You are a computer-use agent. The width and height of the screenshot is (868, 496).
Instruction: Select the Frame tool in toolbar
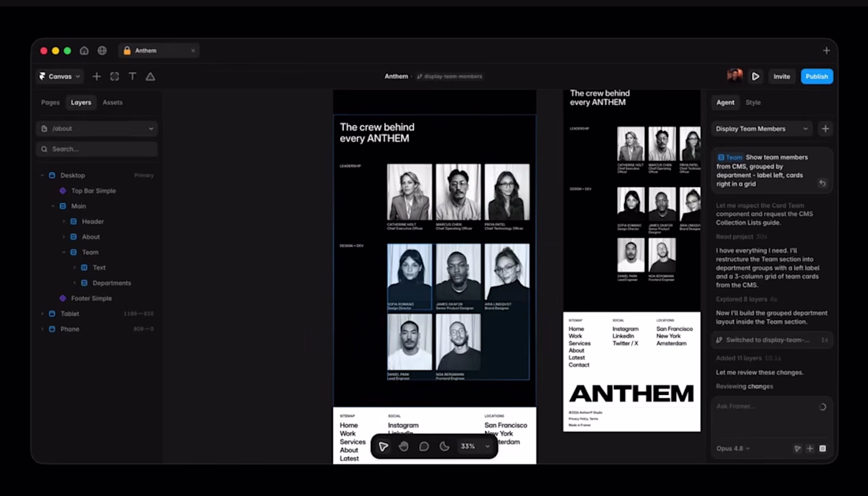pyautogui.click(x=114, y=77)
